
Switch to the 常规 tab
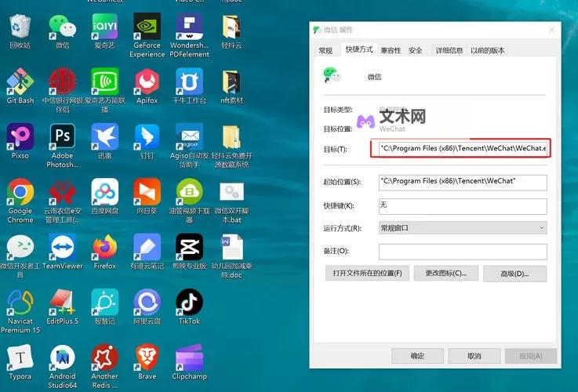325,50
